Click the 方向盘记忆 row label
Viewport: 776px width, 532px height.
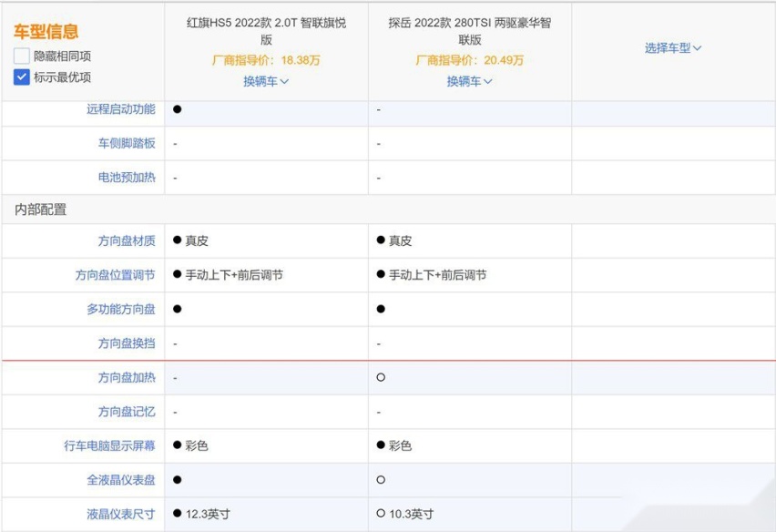127,412
